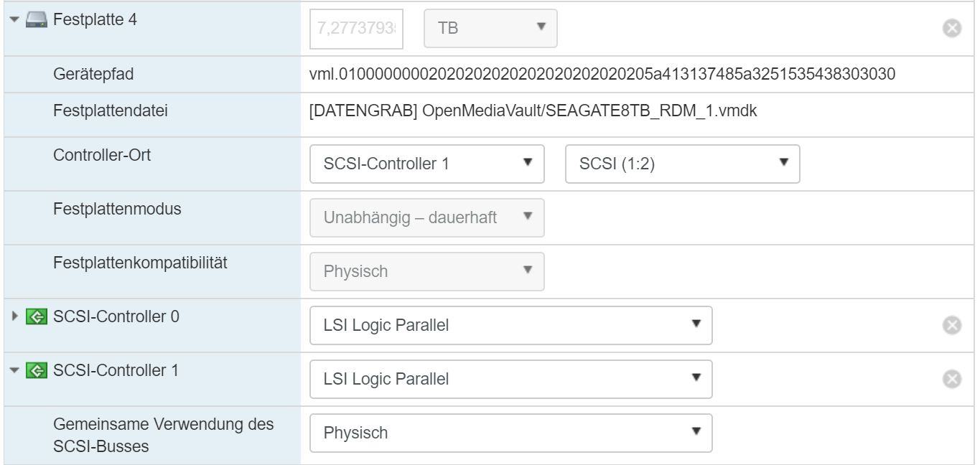Open the SCSI-Controller 1 dropdown in Controller-Ort

point(427,164)
